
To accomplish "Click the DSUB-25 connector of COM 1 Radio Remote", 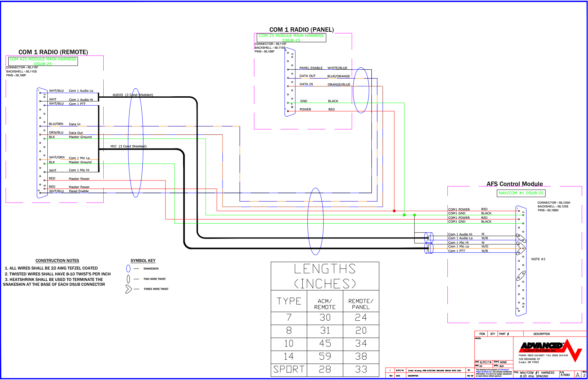I will 42,143.
